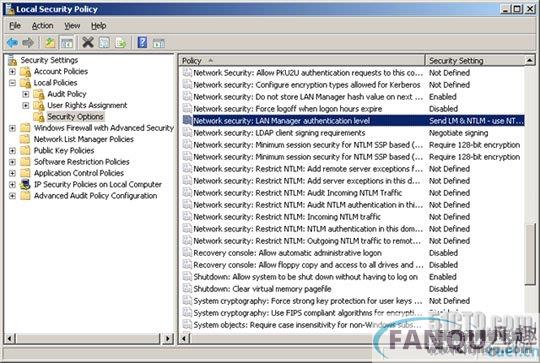Click the Properties toolbar icon
Image resolution: width=540 pixels, height=363 pixels.
104,43
